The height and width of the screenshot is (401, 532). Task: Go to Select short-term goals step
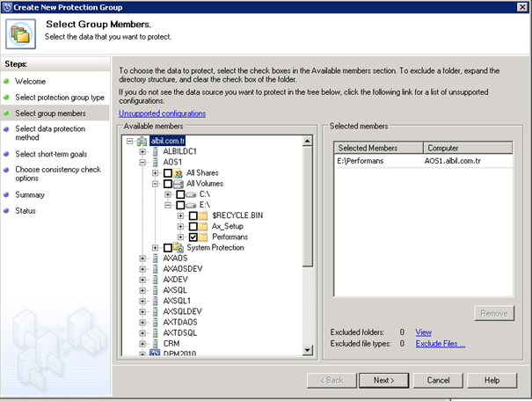coord(51,154)
